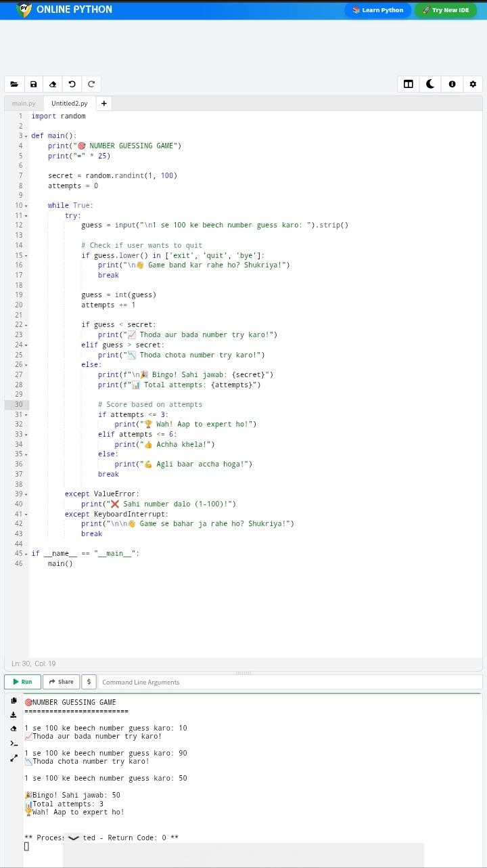Collapse the while True fold at line 10
Image resolution: width=487 pixels, height=868 pixels.
pos(26,206)
